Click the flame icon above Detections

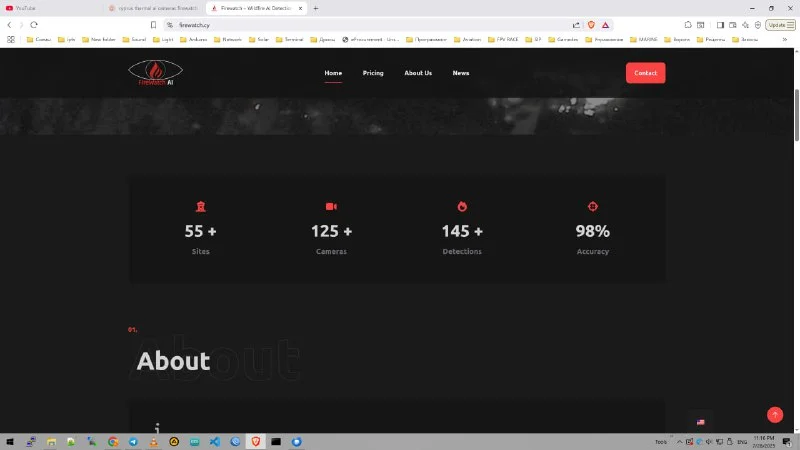coord(462,206)
